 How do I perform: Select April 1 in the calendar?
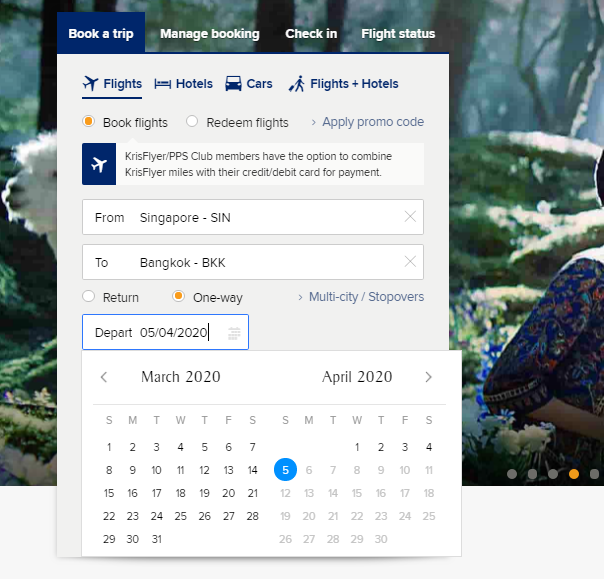tap(357, 447)
